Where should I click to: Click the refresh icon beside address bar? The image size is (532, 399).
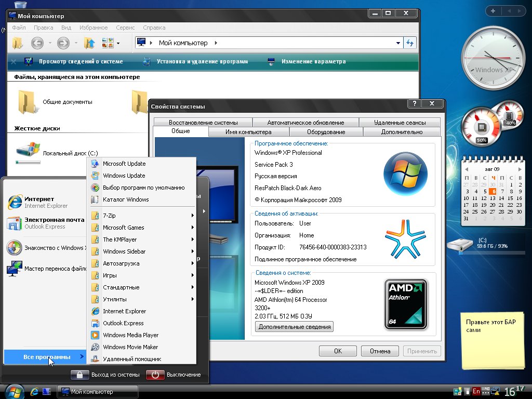coord(410,43)
